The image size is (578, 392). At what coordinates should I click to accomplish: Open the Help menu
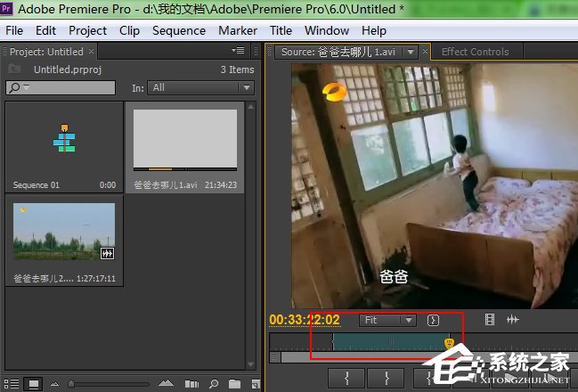click(374, 30)
